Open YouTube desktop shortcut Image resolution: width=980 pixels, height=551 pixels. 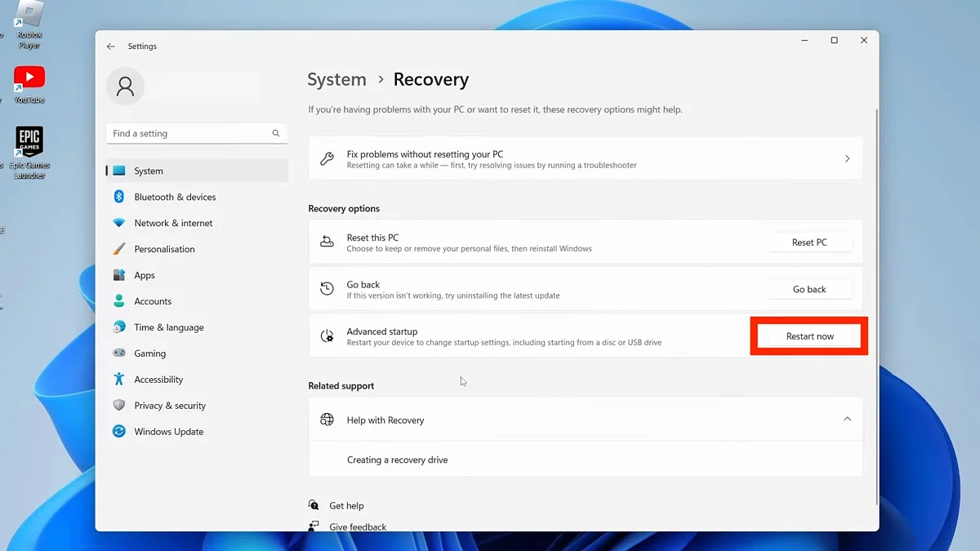click(29, 80)
